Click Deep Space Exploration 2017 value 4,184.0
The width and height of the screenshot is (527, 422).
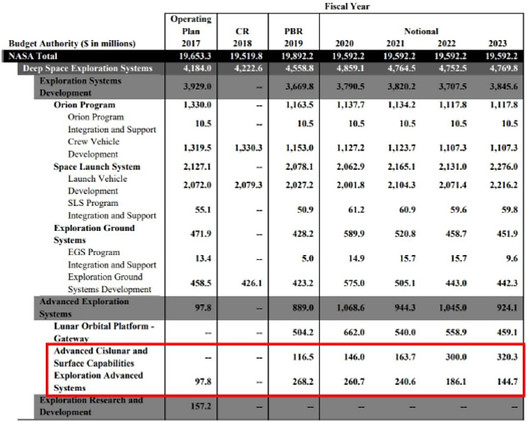pyautogui.click(x=197, y=68)
